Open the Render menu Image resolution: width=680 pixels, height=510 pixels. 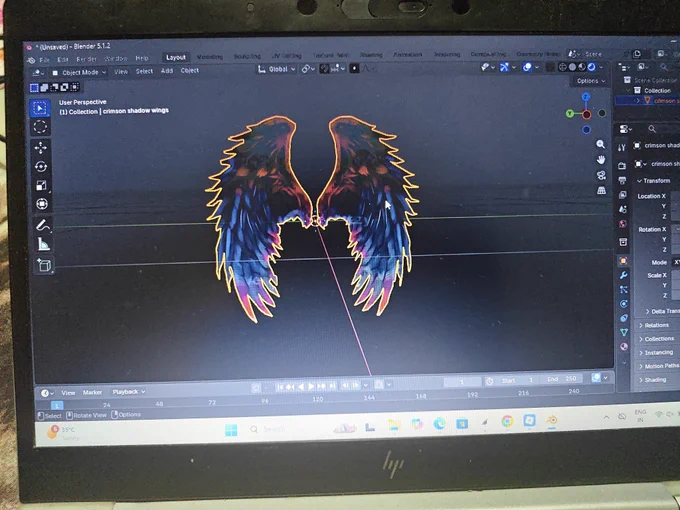[x=86, y=59]
